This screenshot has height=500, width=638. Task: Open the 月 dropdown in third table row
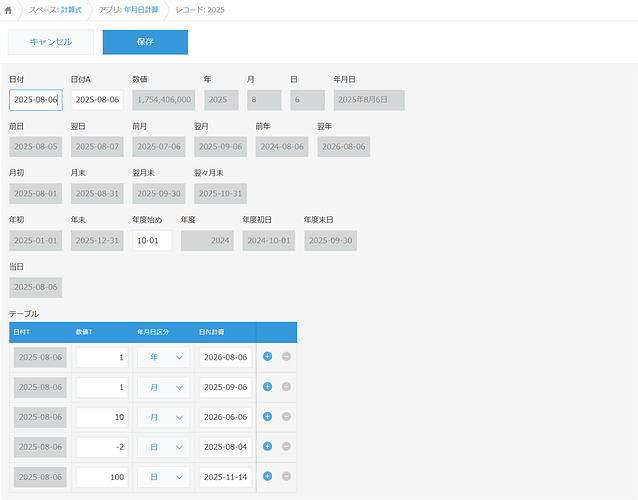pyautogui.click(x=163, y=417)
